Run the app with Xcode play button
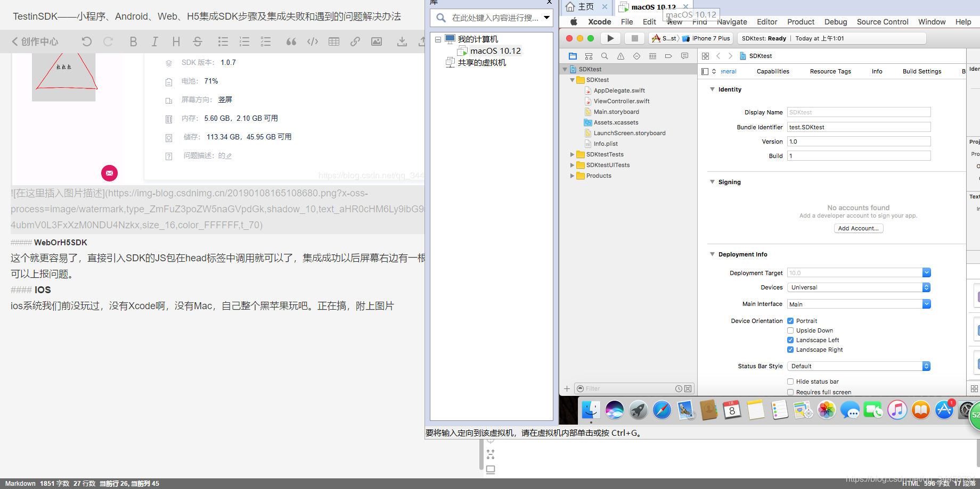980x489 pixels. 610,38
